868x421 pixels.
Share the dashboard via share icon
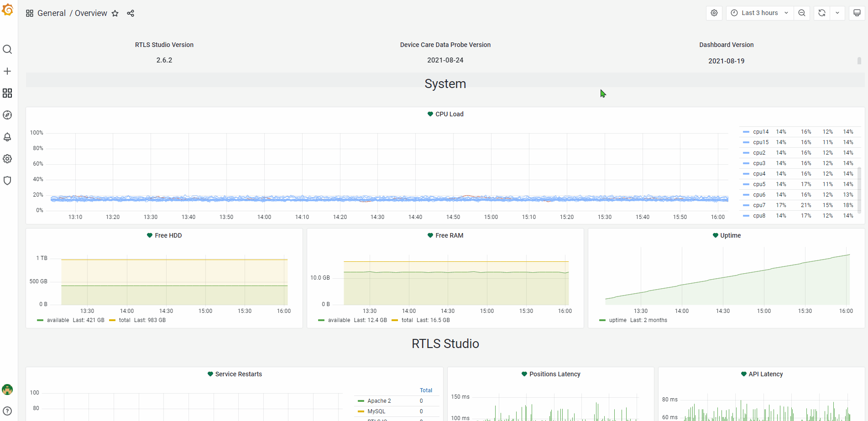point(131,13)
